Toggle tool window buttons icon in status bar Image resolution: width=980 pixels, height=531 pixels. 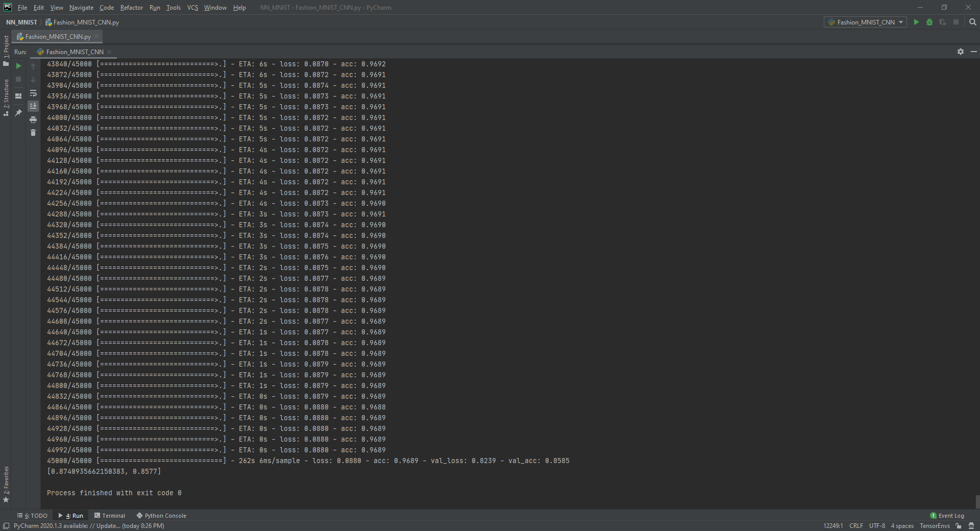[x=6, y=526]
